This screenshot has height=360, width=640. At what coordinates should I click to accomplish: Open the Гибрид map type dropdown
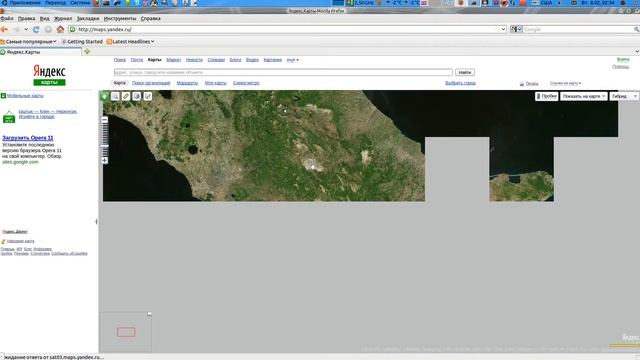point(624,96)
